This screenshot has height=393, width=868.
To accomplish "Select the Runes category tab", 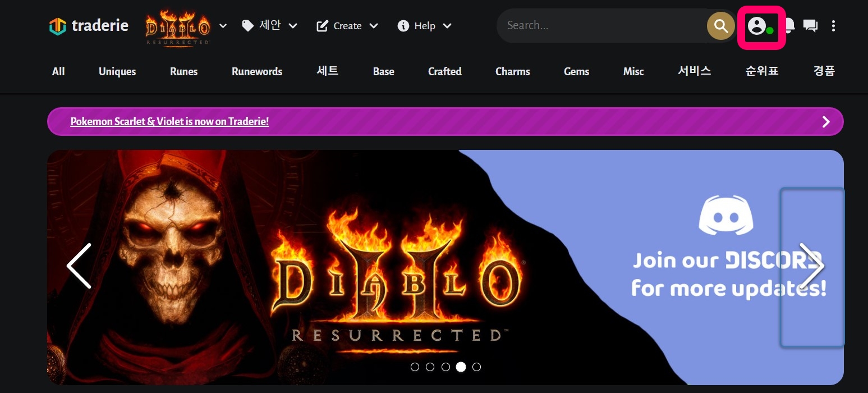I will (x=184, y=71).
